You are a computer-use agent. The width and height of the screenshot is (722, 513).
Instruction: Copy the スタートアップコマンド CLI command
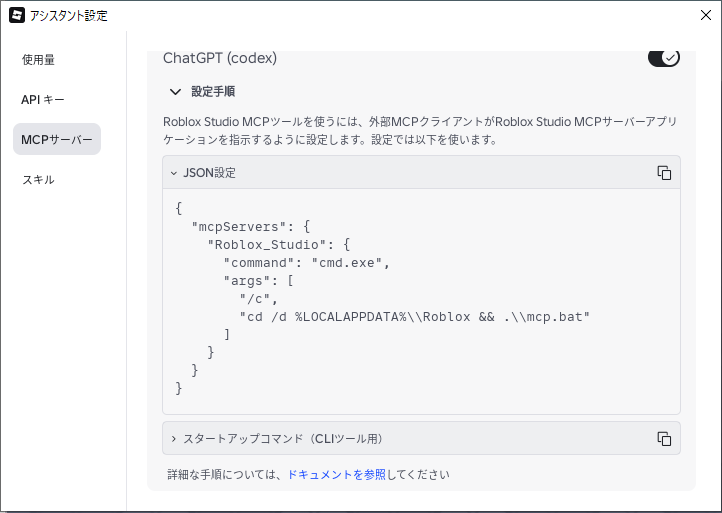(664, 438)
